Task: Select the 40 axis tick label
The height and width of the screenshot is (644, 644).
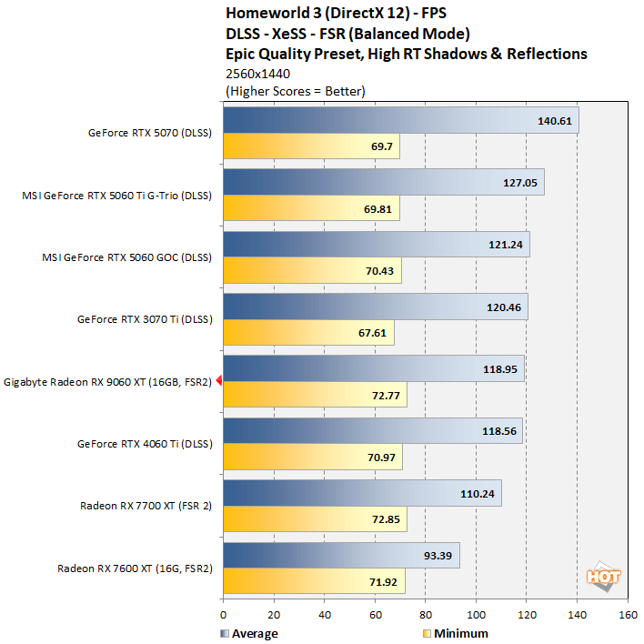Action: tap(325, 615)
